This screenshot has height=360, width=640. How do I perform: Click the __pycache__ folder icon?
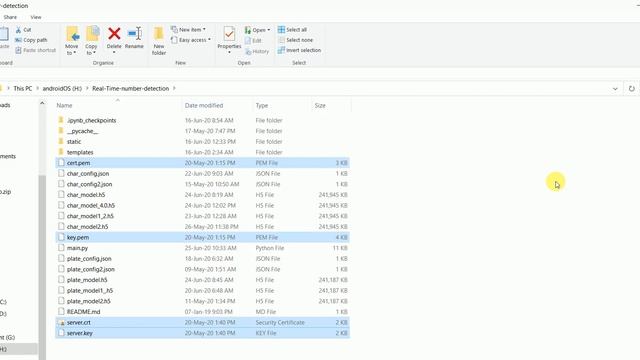[61, 131]
